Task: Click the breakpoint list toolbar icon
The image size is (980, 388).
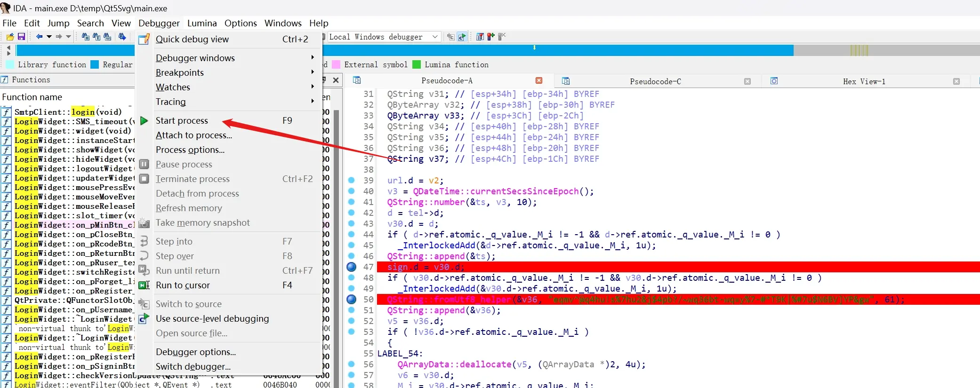Action: coord(480,37)
